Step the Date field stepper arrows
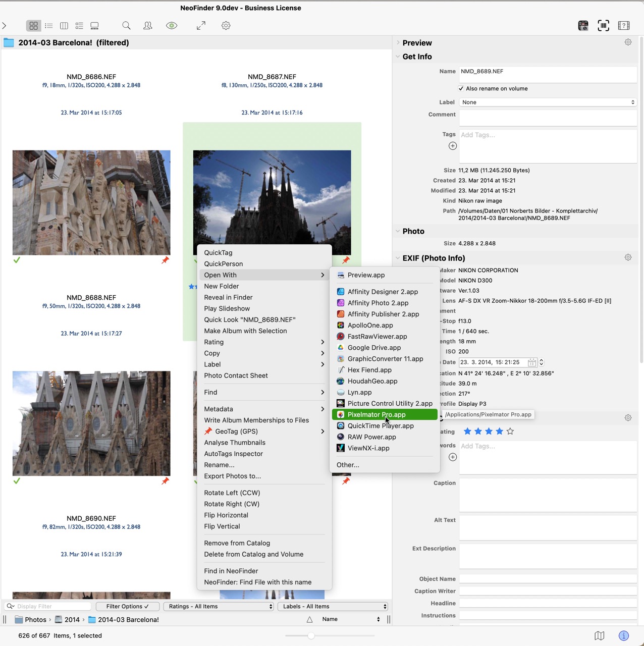 542,362
